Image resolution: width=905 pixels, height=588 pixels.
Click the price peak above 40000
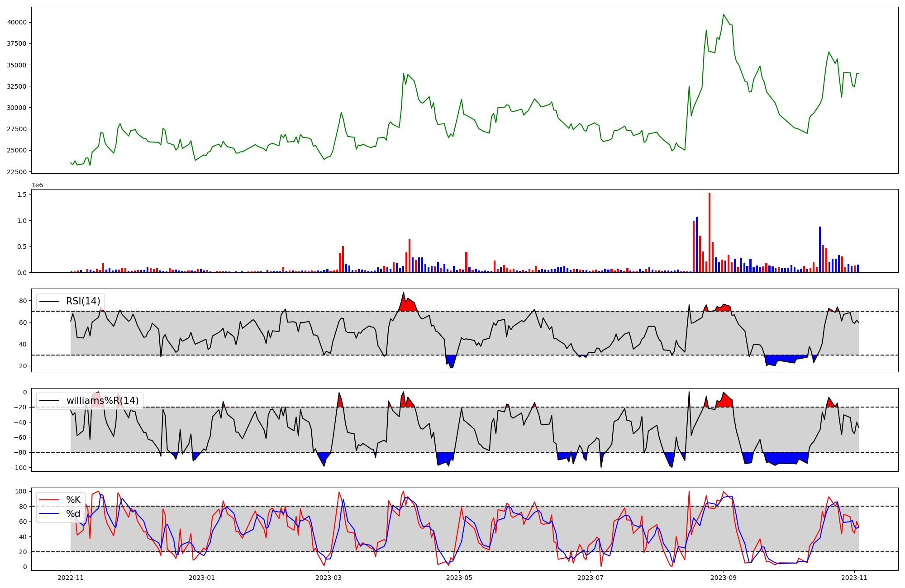(724, 15)
